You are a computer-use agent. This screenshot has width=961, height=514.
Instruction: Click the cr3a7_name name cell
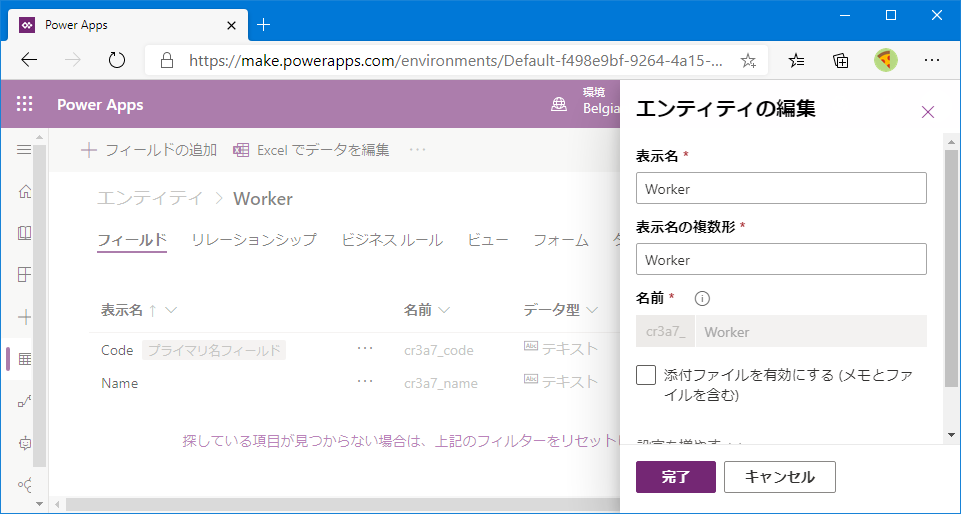(x=441, y=384)
